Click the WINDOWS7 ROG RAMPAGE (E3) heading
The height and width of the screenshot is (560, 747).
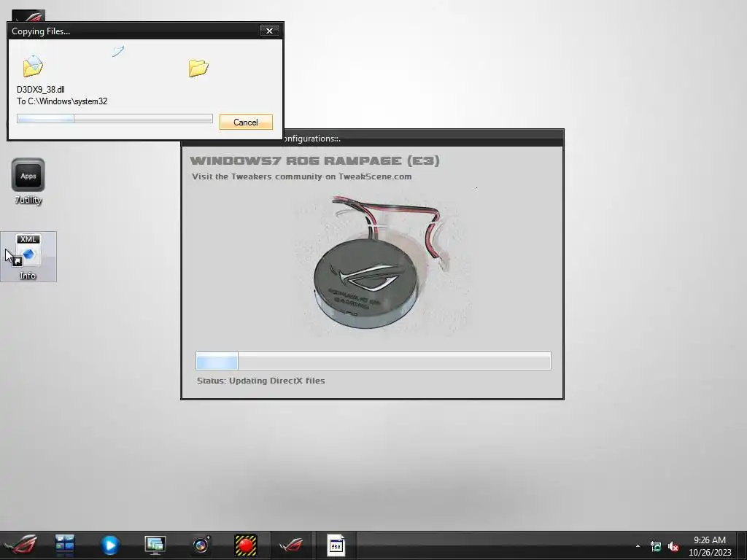click(314, 160)
